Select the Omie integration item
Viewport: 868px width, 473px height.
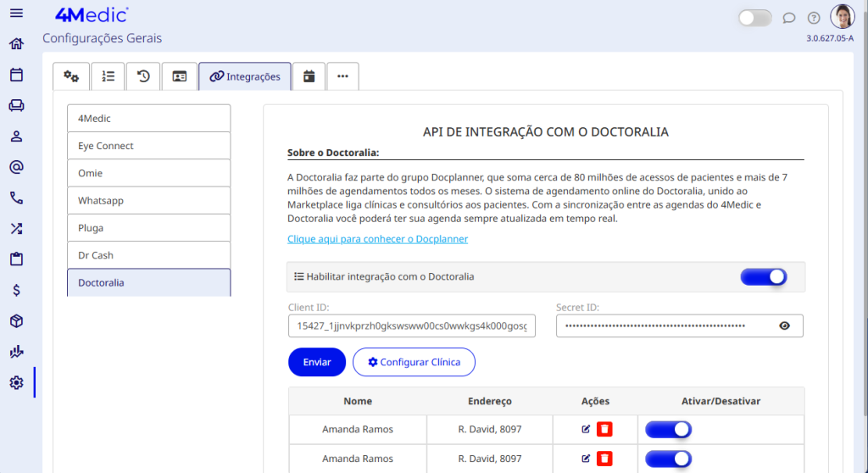tap(149, 173)
